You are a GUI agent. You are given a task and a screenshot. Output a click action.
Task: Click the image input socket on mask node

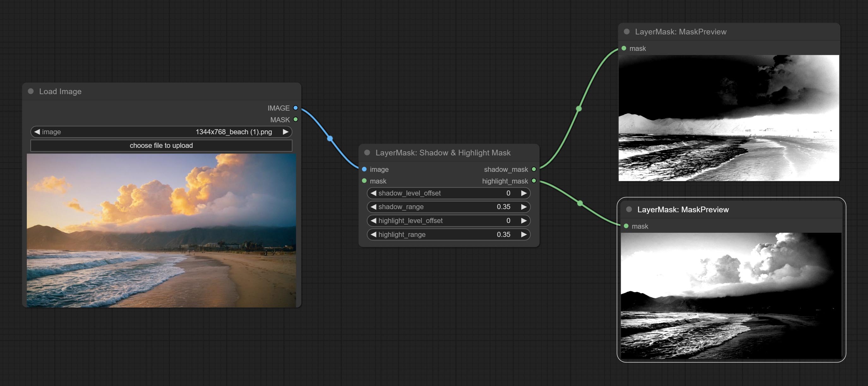[x=364, y=169]
